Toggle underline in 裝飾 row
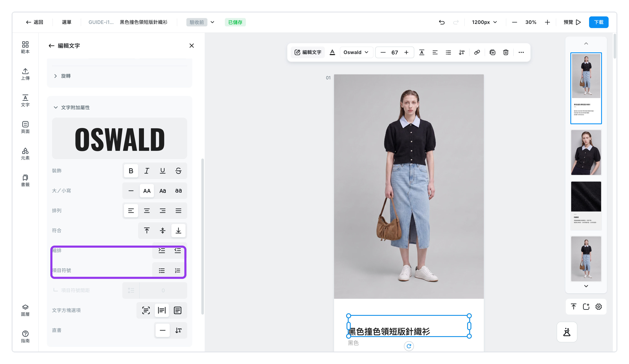 [162, 171]
